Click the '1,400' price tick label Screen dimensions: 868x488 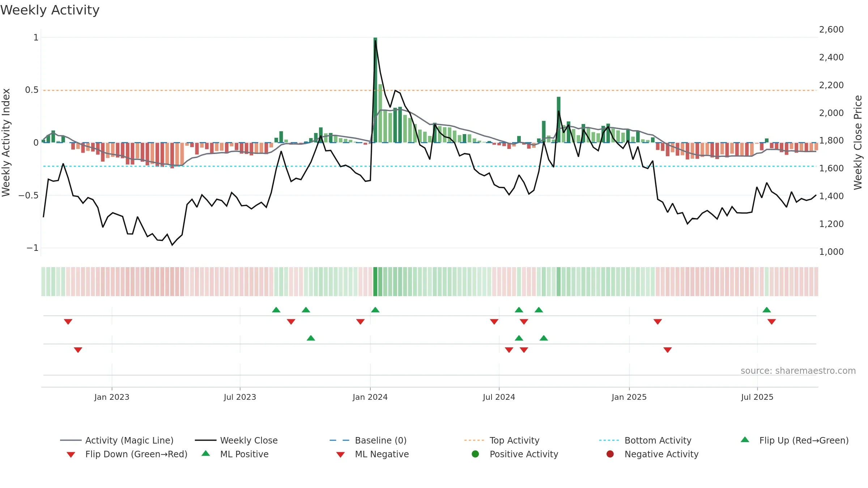tap(831, 196)
